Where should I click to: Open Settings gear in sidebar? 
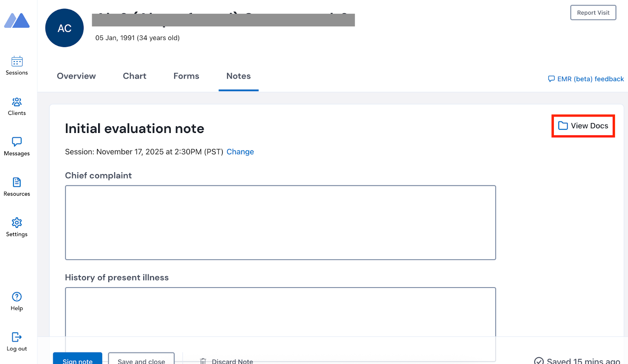(17, 223)
